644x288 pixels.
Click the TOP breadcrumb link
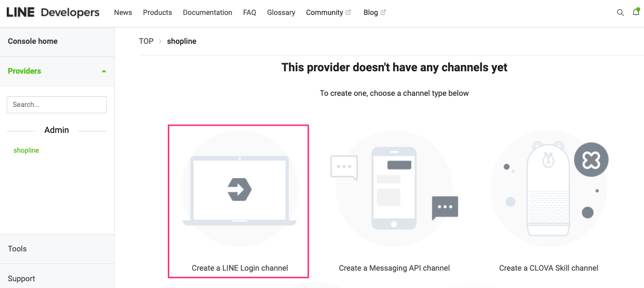click(146, 41)
